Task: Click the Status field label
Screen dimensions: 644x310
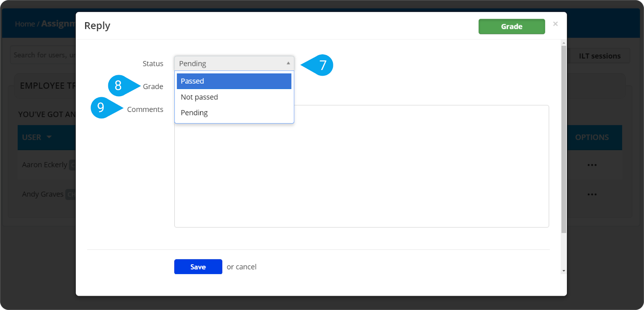Action: 153,64
